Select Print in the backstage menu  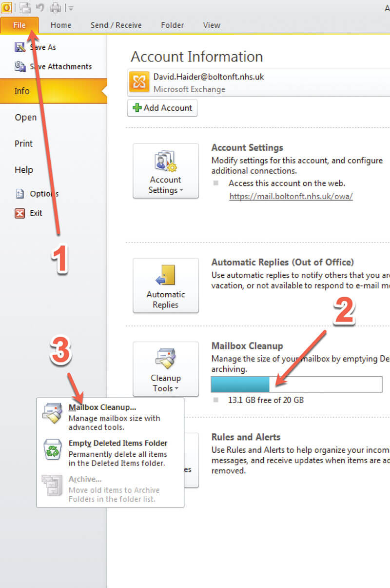coord(24,144)
